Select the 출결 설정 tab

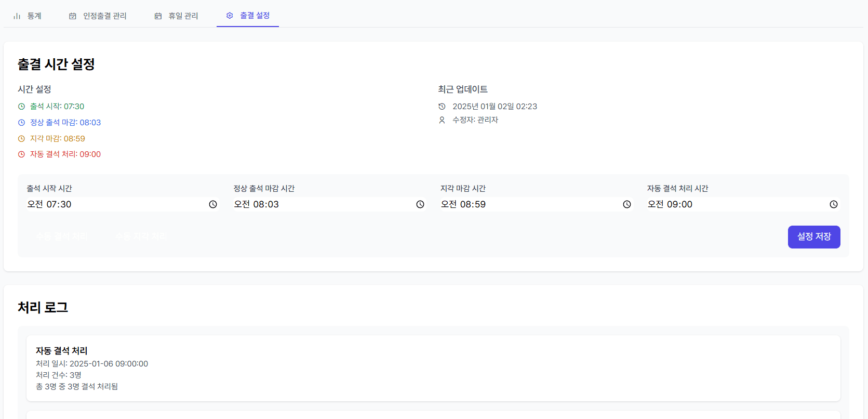click(x=248, y=16)
